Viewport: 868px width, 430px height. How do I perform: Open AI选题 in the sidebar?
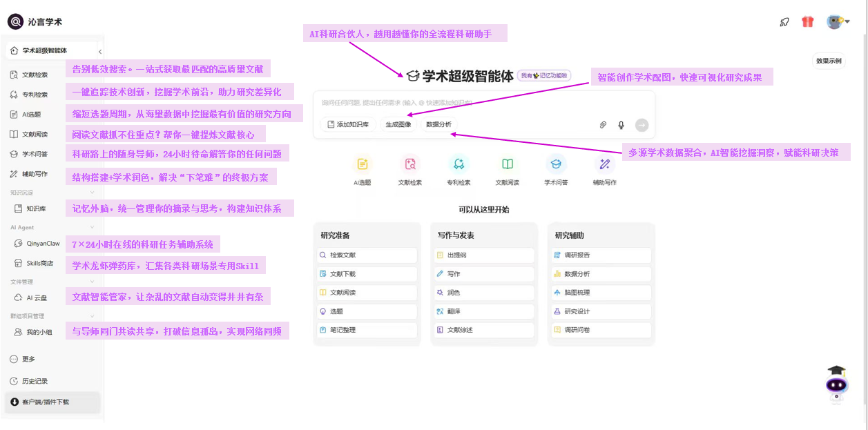point(31,115)
